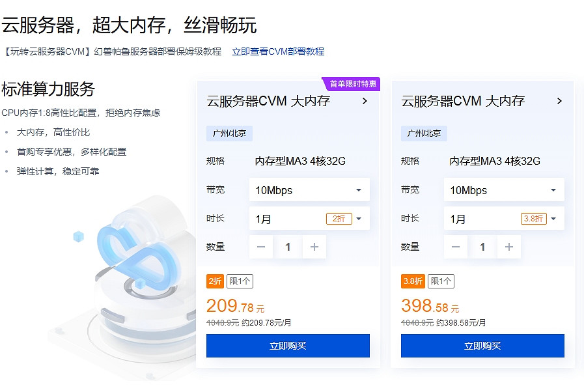
Task: Increase quantity with plus on second card
Action: click(509, 247)
